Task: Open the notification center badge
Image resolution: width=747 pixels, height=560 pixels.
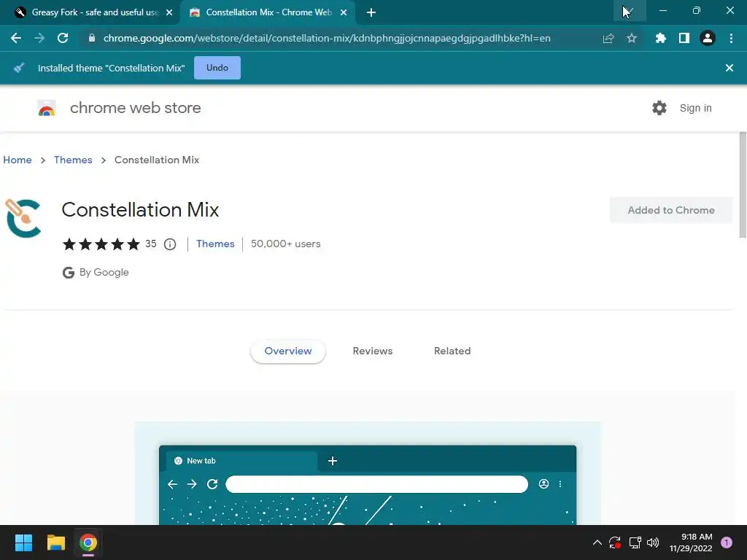Action: (x=727, y=542)
